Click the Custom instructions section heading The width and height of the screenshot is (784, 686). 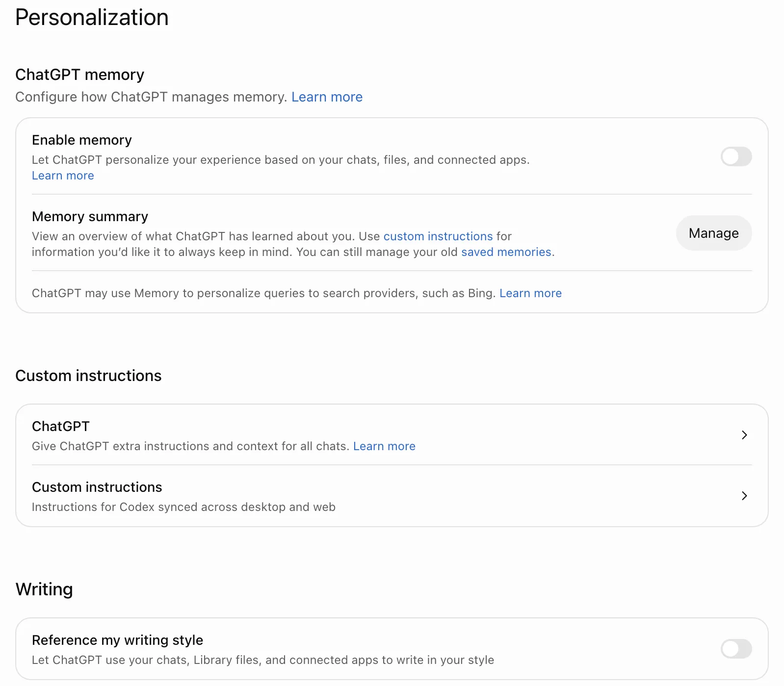(x=88, y=376)
